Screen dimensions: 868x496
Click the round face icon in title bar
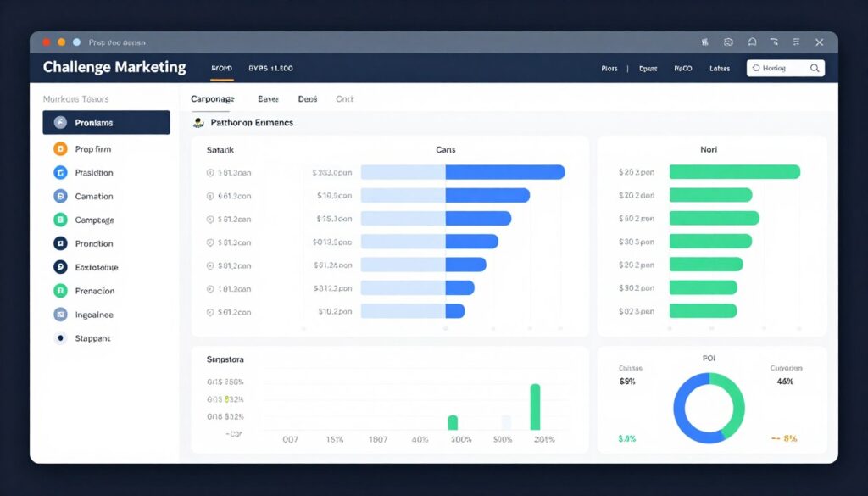click(728, 42)
